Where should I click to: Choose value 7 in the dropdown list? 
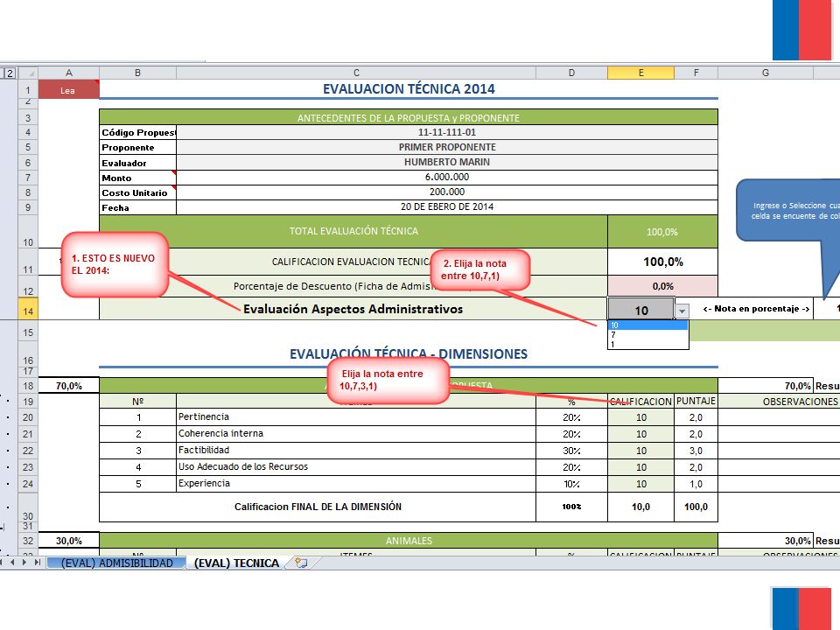point(647,335)
